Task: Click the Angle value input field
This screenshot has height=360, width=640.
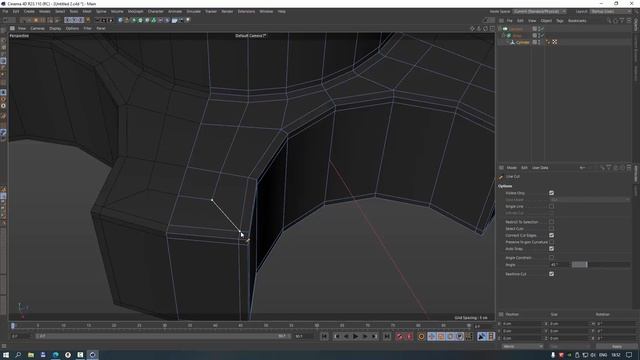Action: pos(559,265)
